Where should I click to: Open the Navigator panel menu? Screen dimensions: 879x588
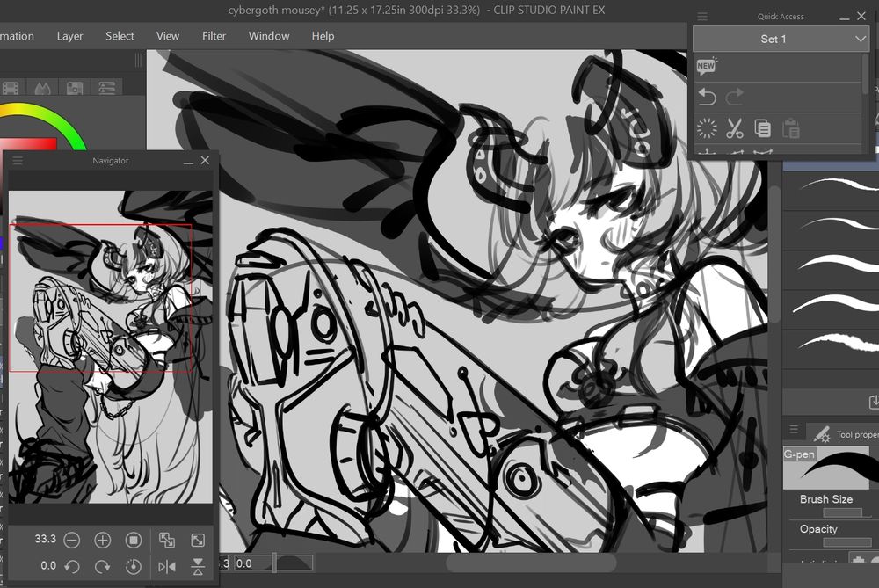[x=16, y=160]
